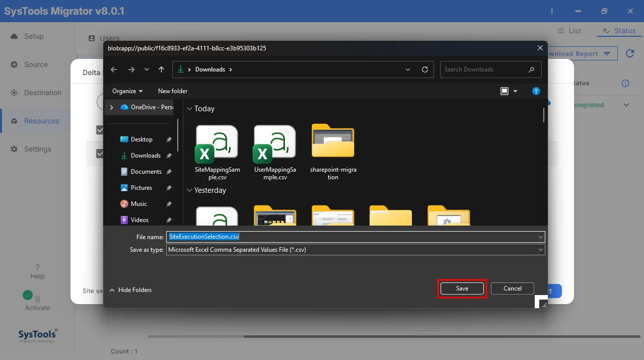Click Downloads in the address bar
The height and width of the screenshot is (360, 644).
tap(210, 69)
